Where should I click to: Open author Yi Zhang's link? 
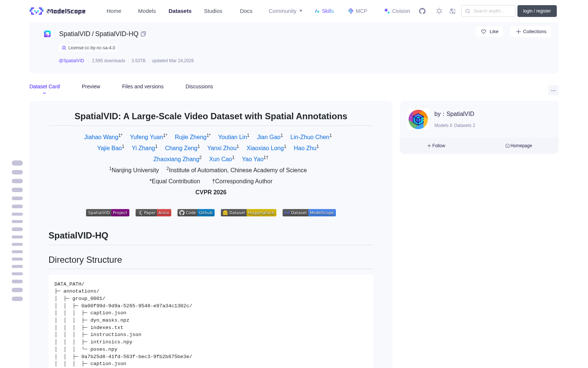(x=143, y=148)
